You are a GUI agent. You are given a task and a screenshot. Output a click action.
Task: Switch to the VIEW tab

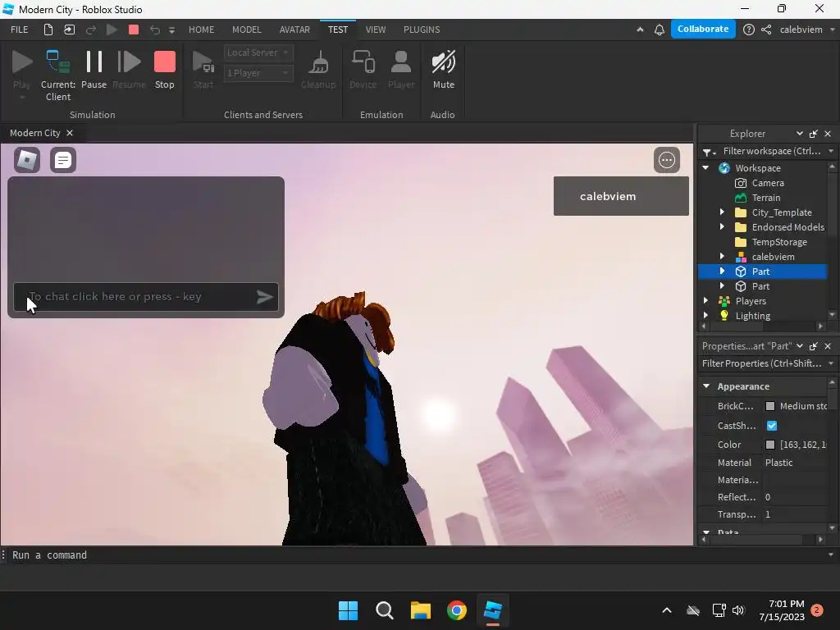tap(376, 30)
